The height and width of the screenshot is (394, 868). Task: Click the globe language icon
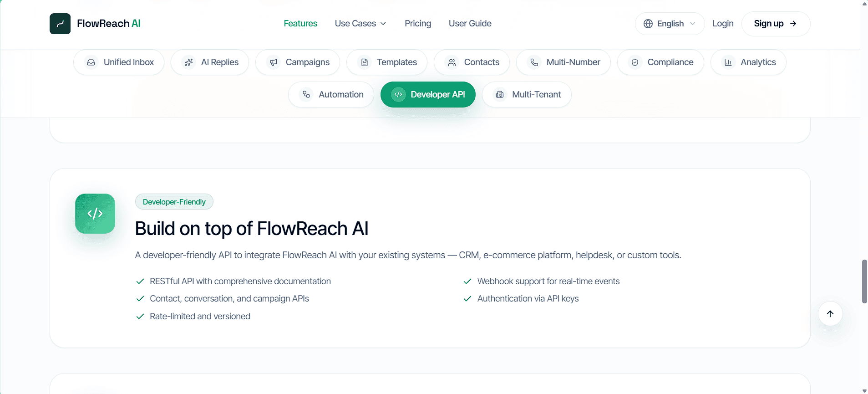coord(648,24)
